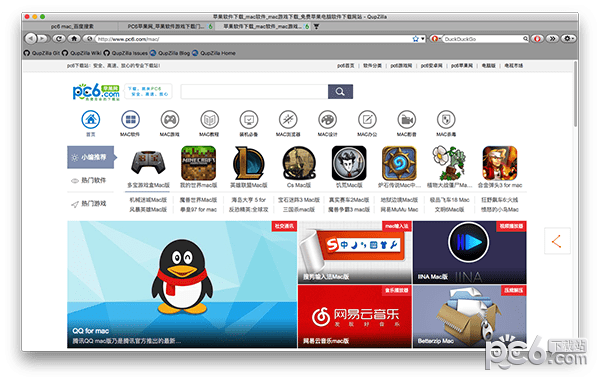Image resolution: width=600 pixels, height=382 pixels.
Task: Open the Betterzip Mac featured tile
Action: click(x=470, y=317)
